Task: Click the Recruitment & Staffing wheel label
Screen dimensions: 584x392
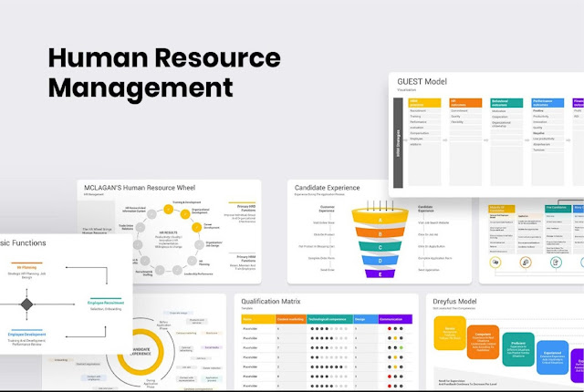Action: tap(144, 273)
